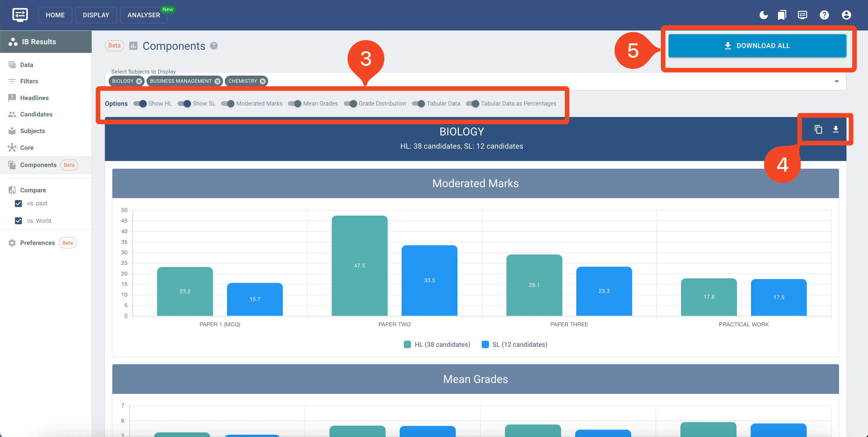Toggle the Show HL switch
This screenshot has height=437, width=868.
pyautogui.click(x=140, y=103)
